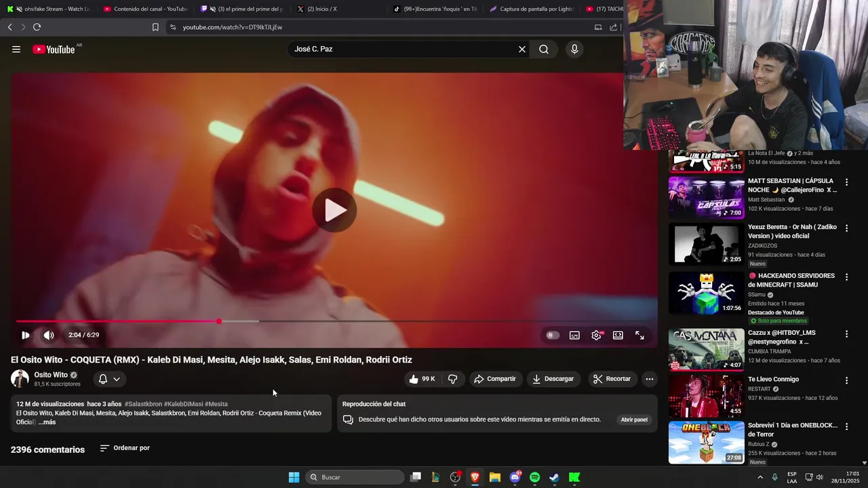Viewport: 868px width, 488px height.
Task: Open File Explorer from the taskbar
Action: click(494, 477)
